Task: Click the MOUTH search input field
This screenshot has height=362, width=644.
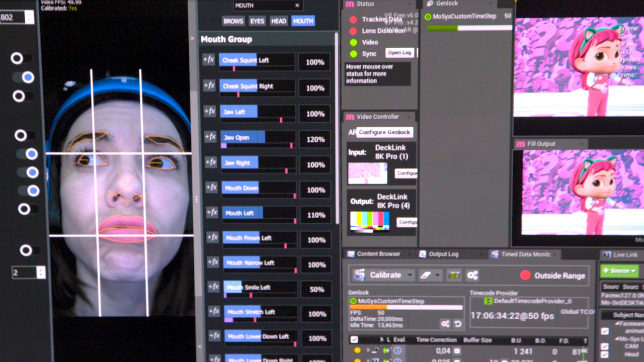Action: click(268, 6)
